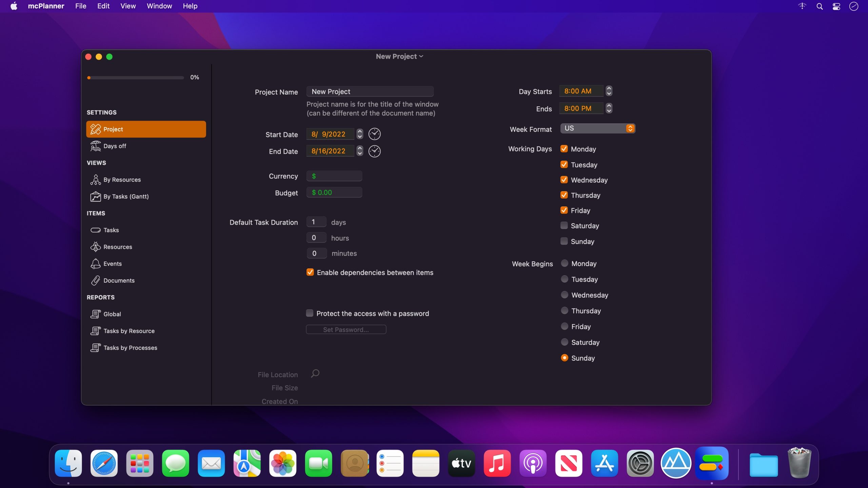This screenshot has height=488, width=868.
Task: Open the File menu
Action: [81, 6]
